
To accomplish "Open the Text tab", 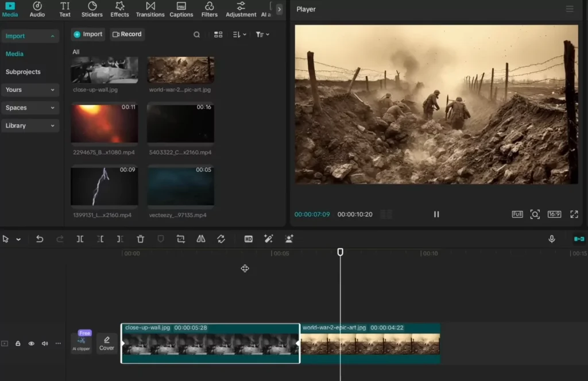I will coord(65,9).
